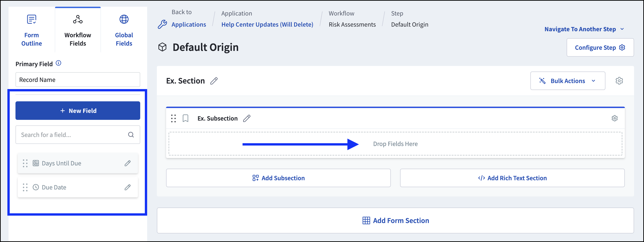Image resolution: width=644 pixels, height=242 pixels.
Task: Click the Due Date field label
Action: pyautogui.click(x=54, y=187)
